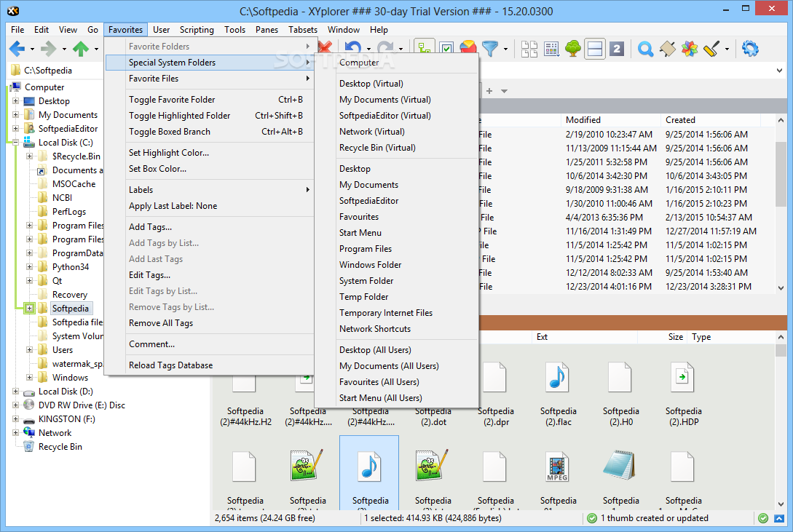Open dropdown arrow next to brush icon
Image resolution: width=793 pixels, height=532 pixels.
(727, 49)
